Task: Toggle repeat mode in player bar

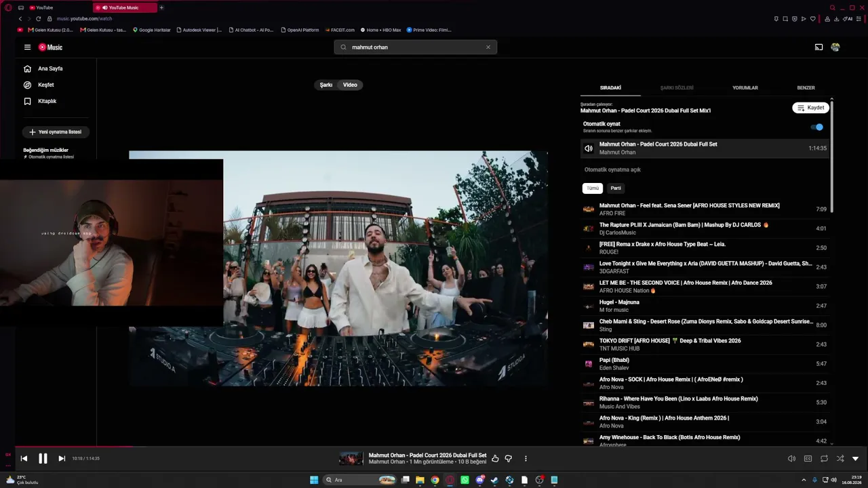Action: click(x=824, y=459)
